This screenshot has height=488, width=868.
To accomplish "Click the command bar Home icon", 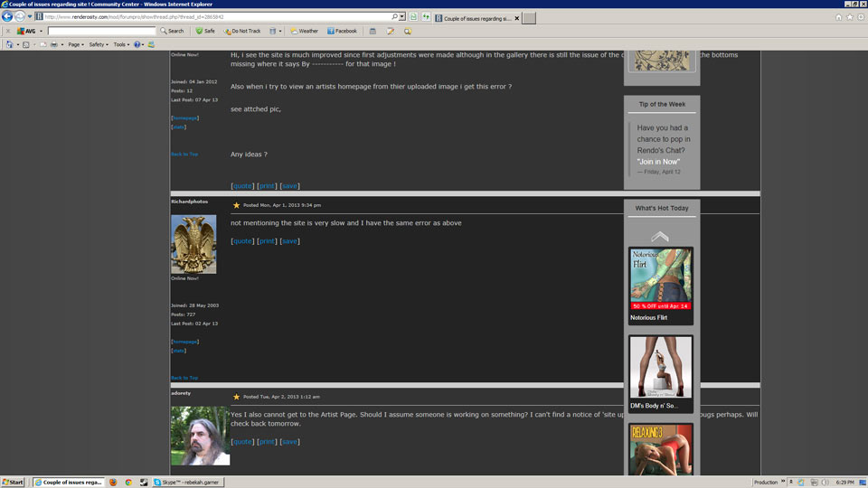I will [x=9, y=44].
